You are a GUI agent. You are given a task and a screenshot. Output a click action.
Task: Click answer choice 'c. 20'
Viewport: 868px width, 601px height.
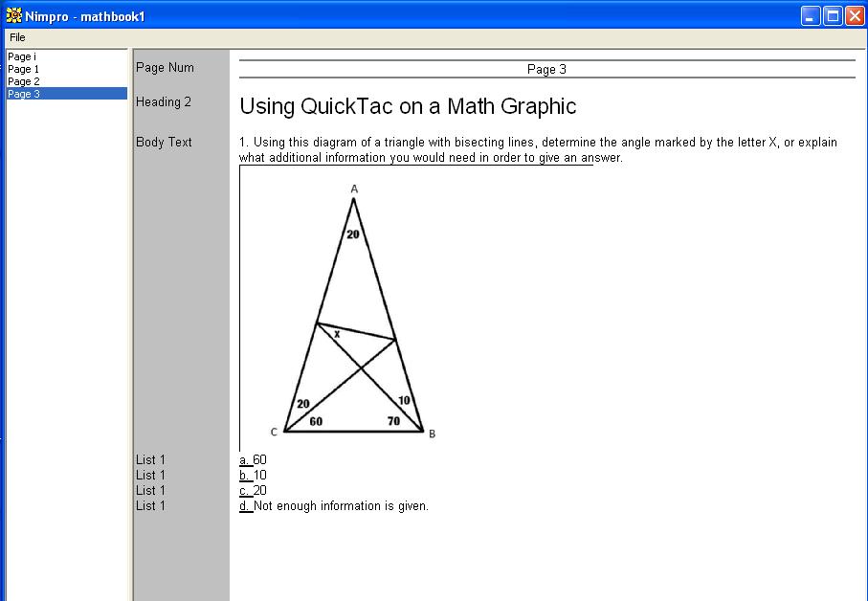click(x=253, y=490)
